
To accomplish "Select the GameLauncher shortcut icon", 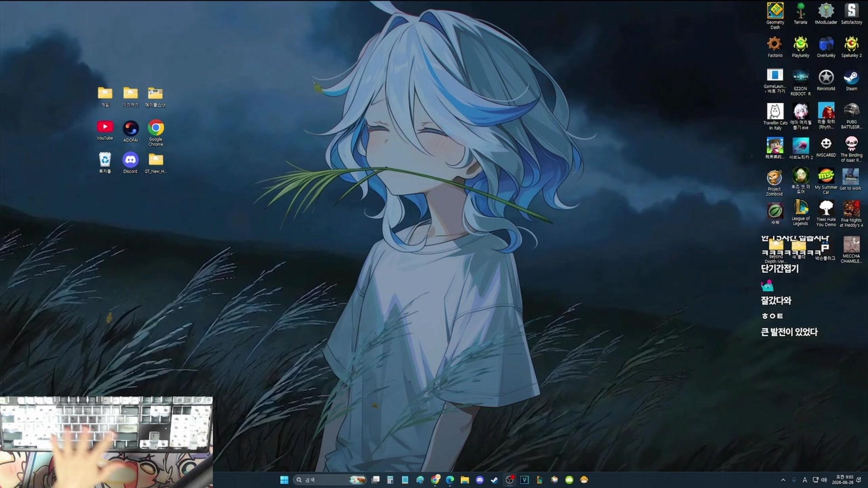I will tap(775, 81).
